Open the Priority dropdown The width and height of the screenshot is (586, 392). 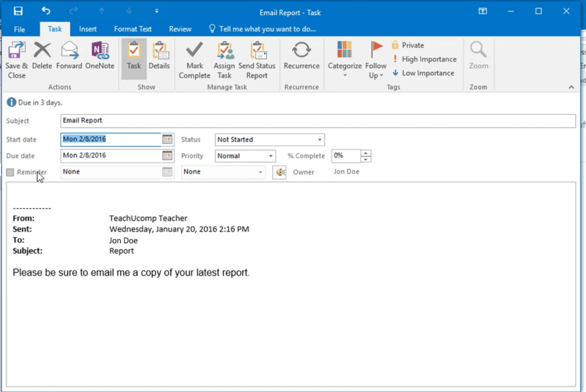point(271,156)
